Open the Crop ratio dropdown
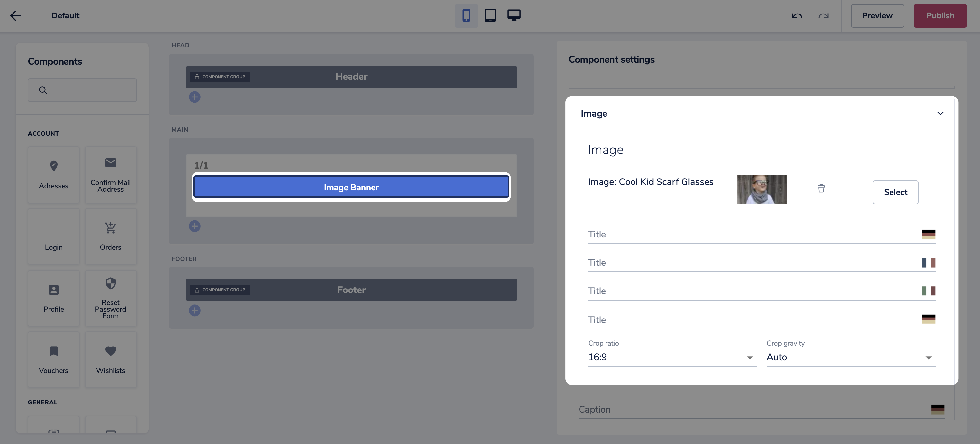This screenshot has height=444, width=980. point(672,357)
